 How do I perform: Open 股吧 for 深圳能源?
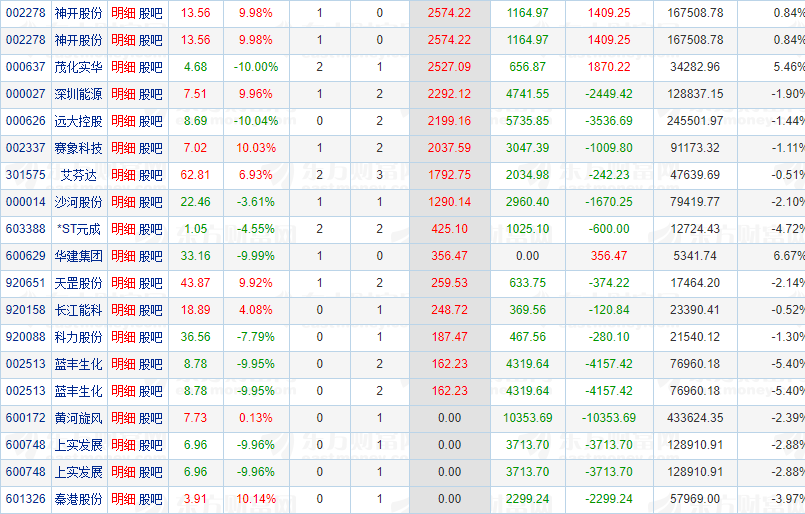tap(151, 94)
